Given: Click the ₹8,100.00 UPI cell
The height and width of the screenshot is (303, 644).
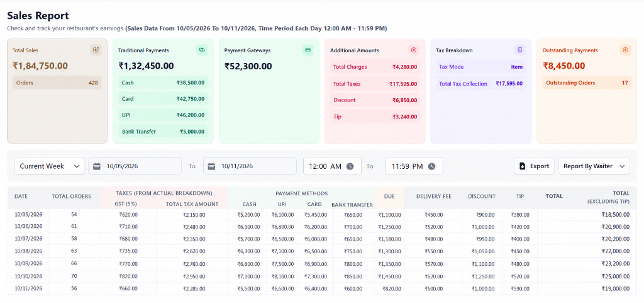Looking at the screenshot, I should point(282,277).
